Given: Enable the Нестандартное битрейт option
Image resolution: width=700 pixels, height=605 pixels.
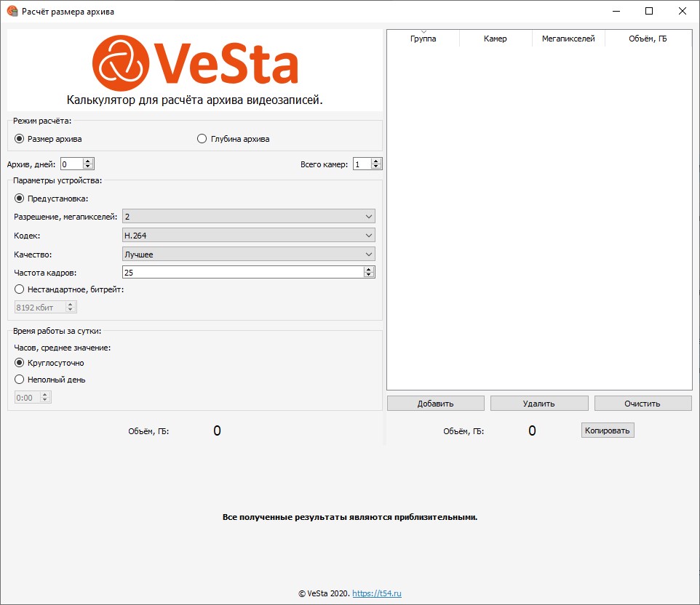Looking at the screenshot, I should tap(20, 289).
